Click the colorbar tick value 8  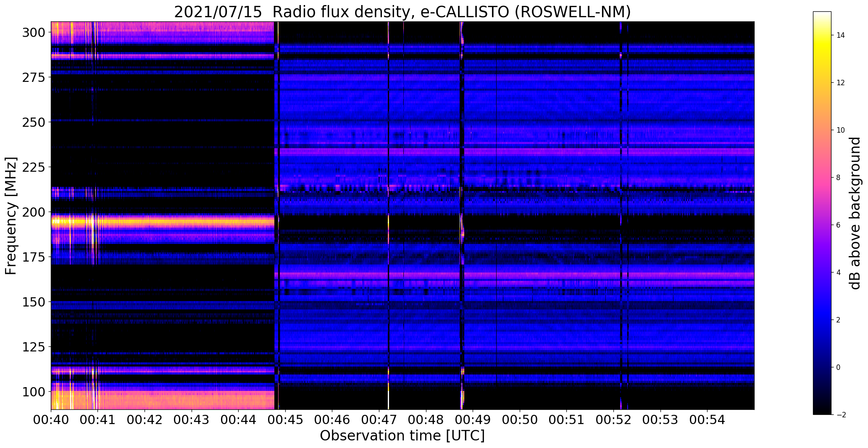(838, 178)
